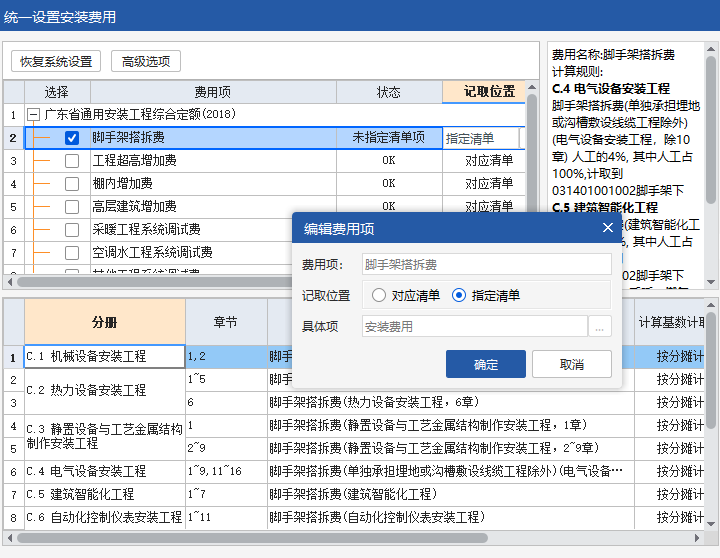Open 高级选项 settings
Screen dimensions: 720x558
tap(146, 61)
